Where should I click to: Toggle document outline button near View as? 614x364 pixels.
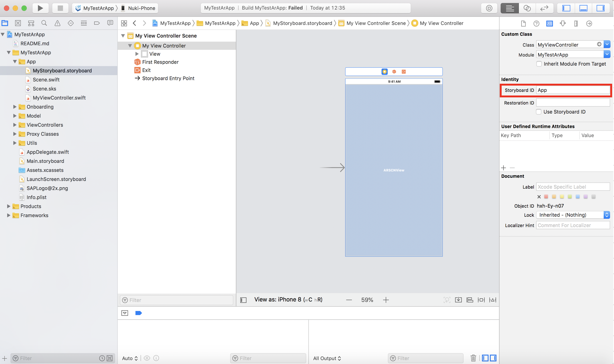pyautogui.click(x=243, y=300)
